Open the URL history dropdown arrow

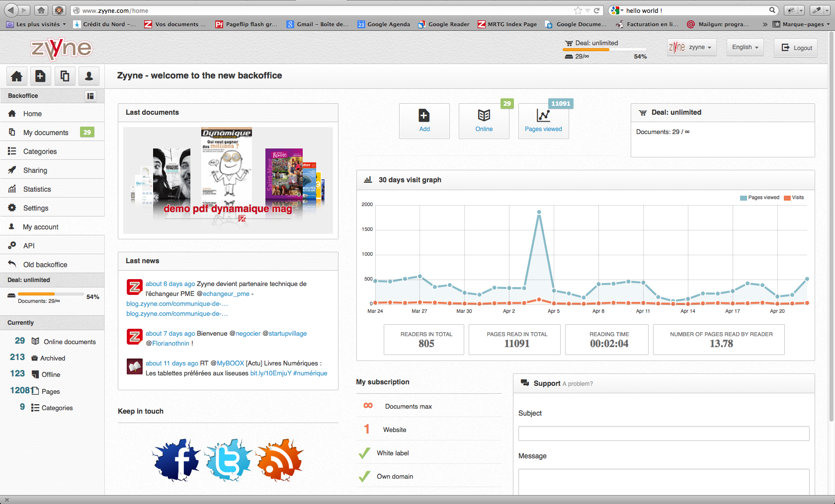587,10
